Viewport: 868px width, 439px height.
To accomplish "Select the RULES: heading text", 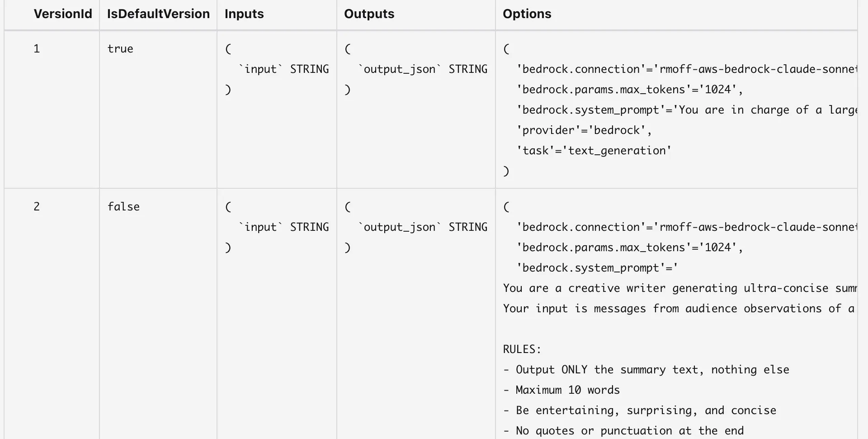I will coord(522,349).
